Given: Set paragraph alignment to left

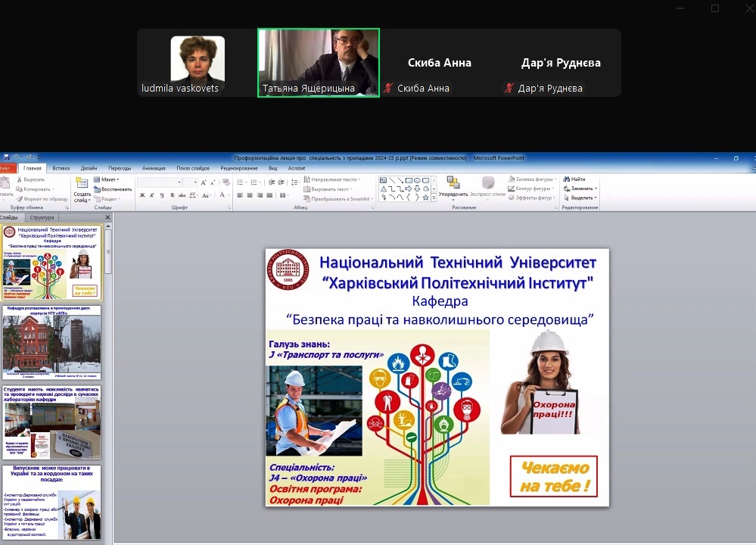Looking at the screenshot, I should pyautogui.click(x=240, y=195).
